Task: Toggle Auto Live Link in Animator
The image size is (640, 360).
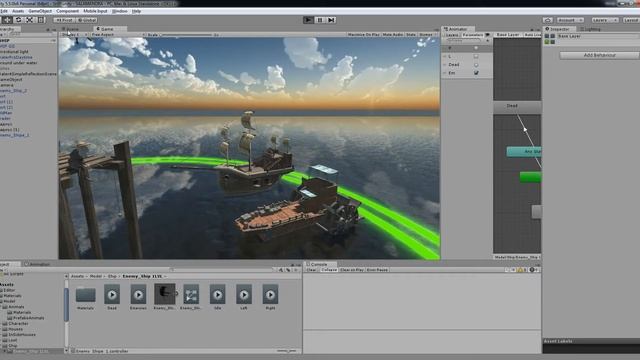Action: (x=532, y=35)
